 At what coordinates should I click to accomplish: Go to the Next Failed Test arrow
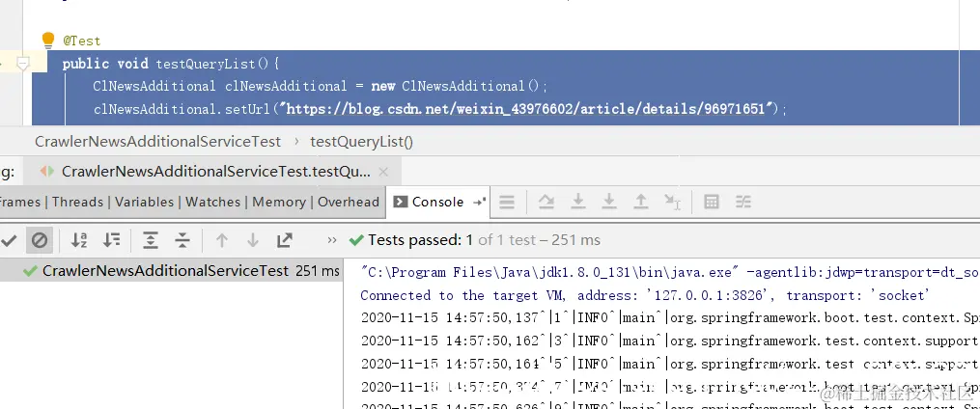(x=253, y=240)
